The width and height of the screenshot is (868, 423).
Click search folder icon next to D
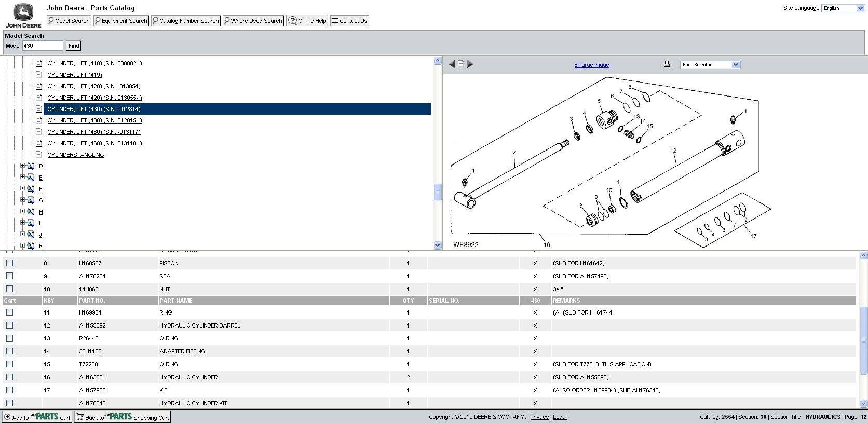[x=31, y=166]
